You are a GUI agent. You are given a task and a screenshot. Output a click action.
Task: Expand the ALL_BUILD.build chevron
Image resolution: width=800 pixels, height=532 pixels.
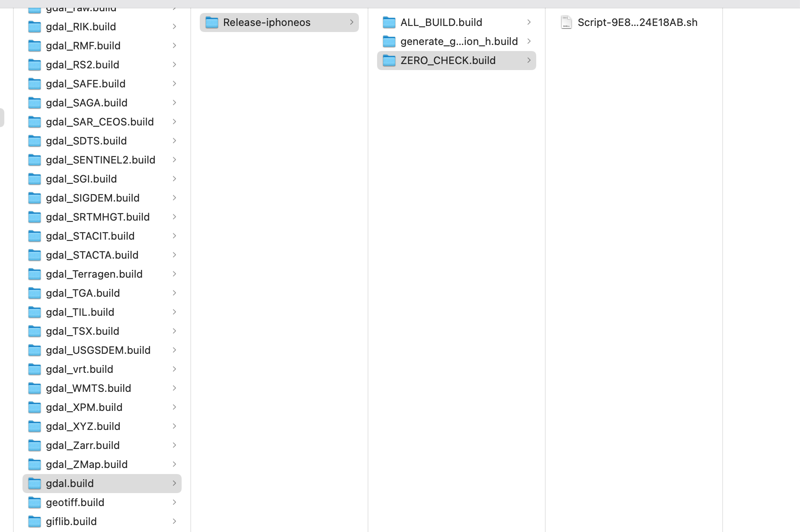529,22
